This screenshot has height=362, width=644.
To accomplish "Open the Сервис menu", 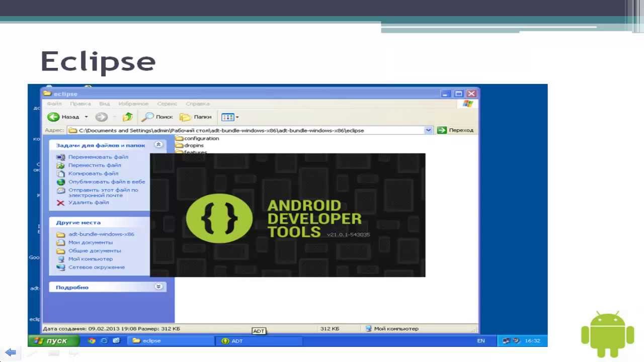I will coord(167,104).
